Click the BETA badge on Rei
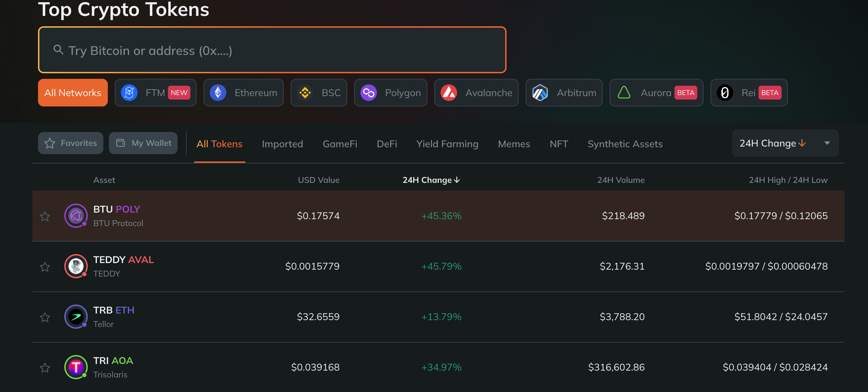 (770, 93)
